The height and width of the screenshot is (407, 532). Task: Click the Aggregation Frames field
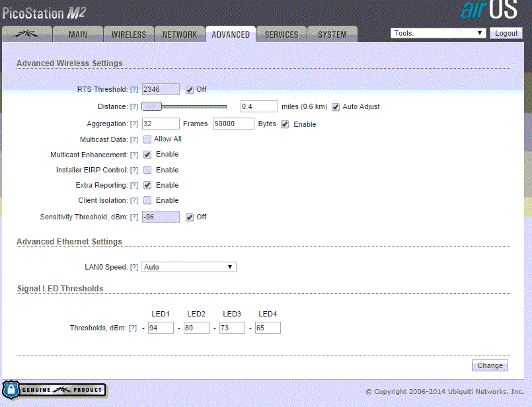(161, 124)
